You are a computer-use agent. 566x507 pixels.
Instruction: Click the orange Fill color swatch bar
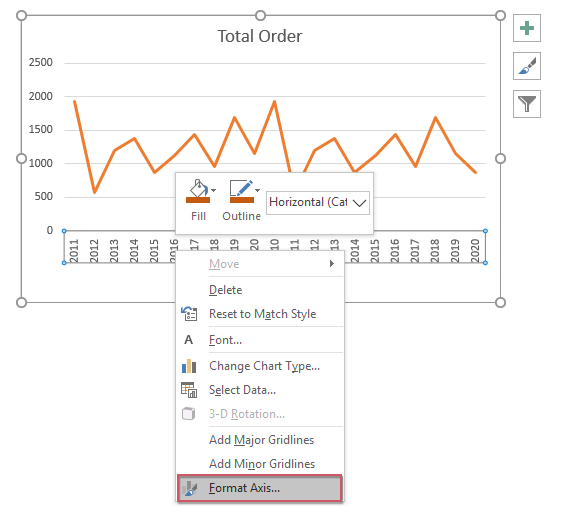click(x=198, y=200)
